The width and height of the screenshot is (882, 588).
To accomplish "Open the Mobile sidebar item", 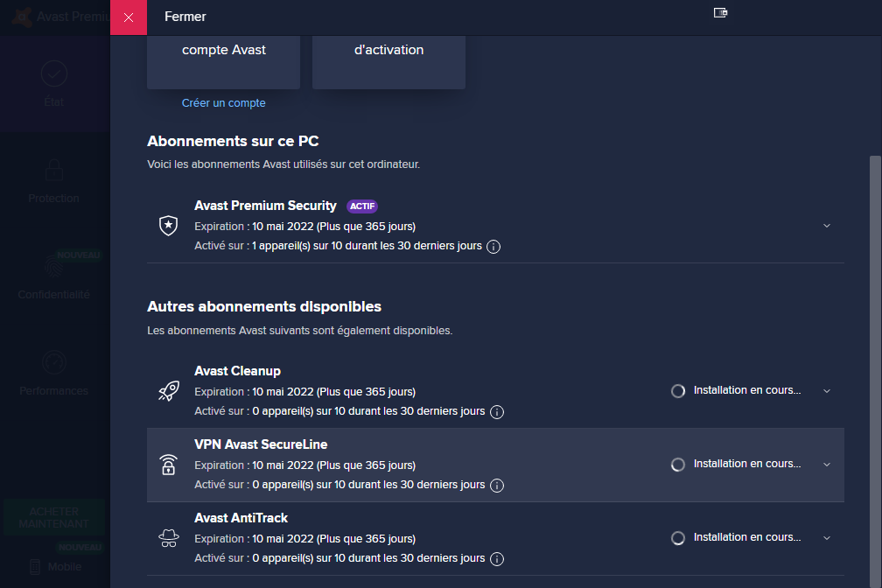I will [x=55, y=567].
